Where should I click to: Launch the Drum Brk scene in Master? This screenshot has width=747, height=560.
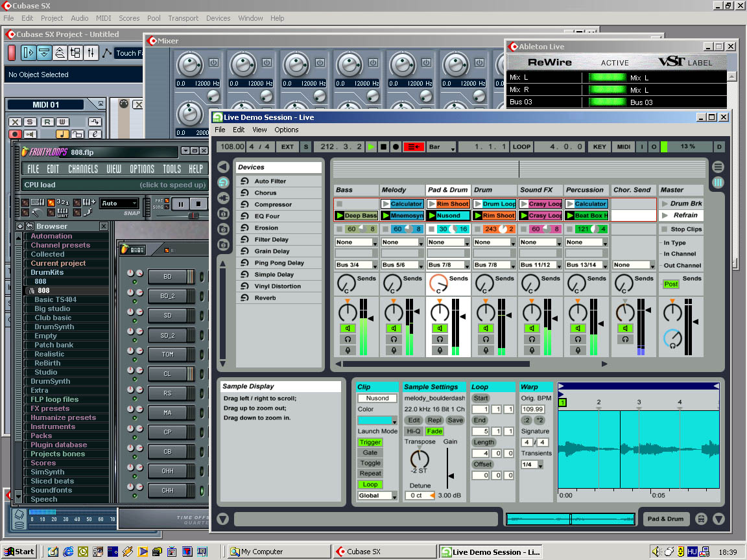pos(665,204)
